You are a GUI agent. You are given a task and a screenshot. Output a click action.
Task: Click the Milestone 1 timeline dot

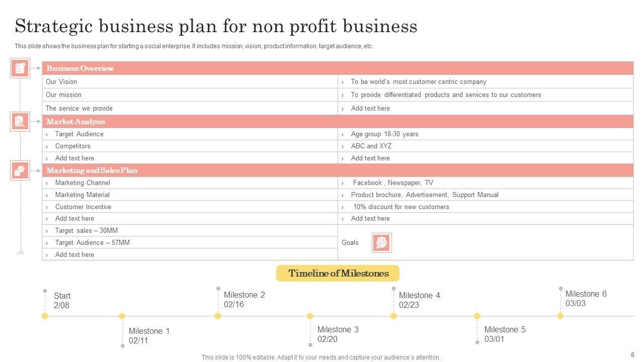[122, 316]
